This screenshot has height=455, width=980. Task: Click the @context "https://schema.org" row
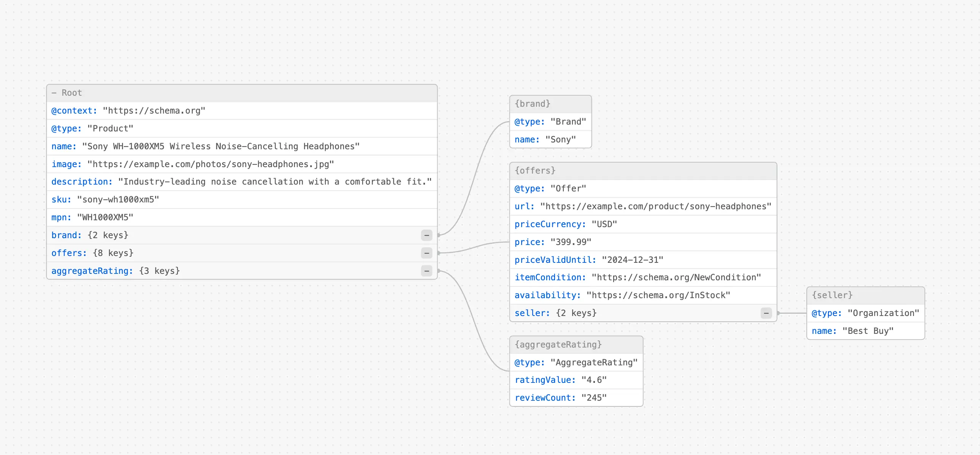pos(241,111)
